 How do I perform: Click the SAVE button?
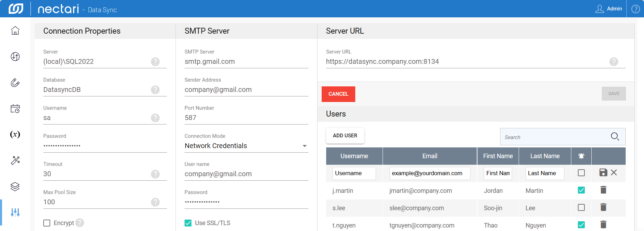pos(614,94)
